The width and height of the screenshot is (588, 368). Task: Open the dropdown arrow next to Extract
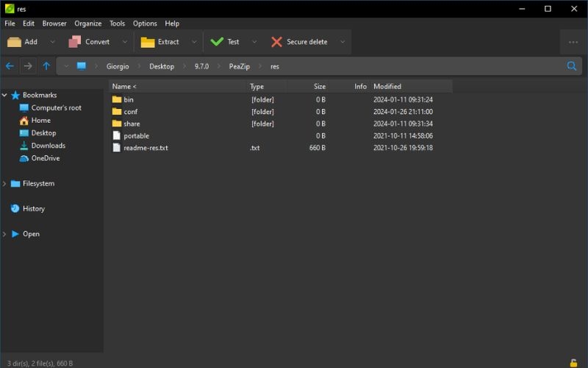[x=194, y=42]
